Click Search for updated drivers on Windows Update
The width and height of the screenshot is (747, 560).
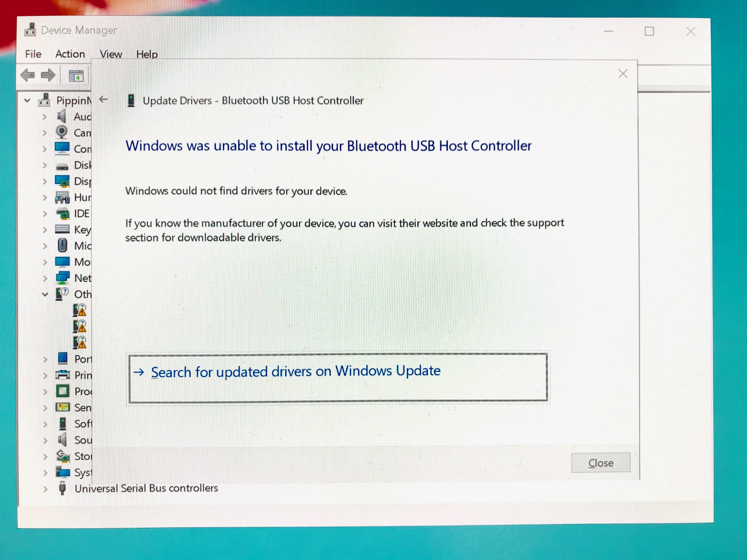click(x=295, y=371)
